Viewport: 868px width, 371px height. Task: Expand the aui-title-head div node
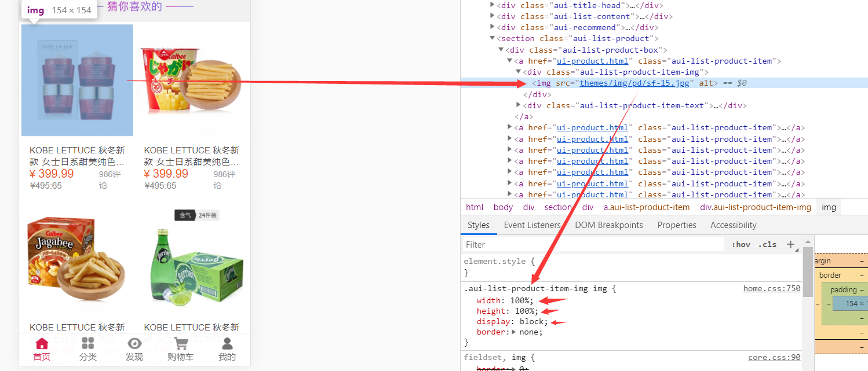tap(493, 5)
